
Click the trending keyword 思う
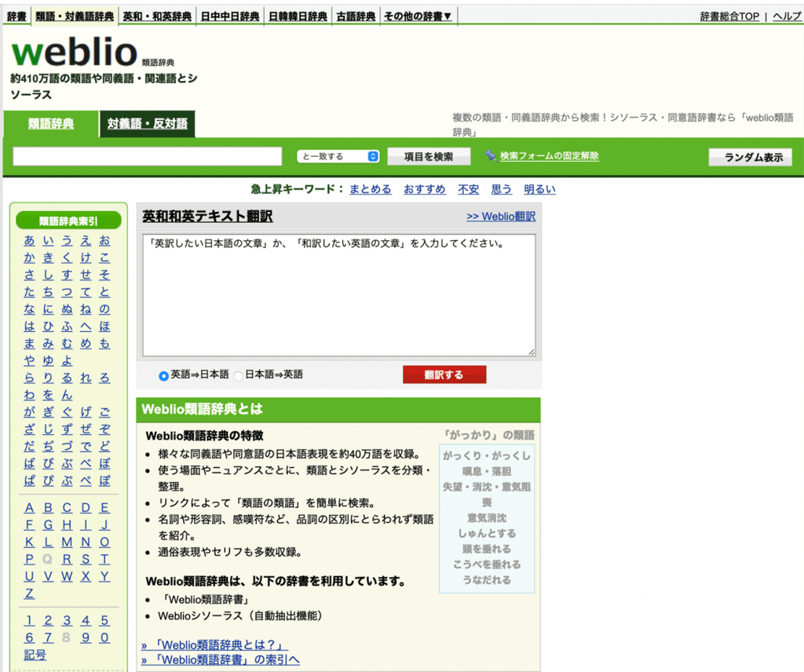pyautogui.click(x=501, y=189)
